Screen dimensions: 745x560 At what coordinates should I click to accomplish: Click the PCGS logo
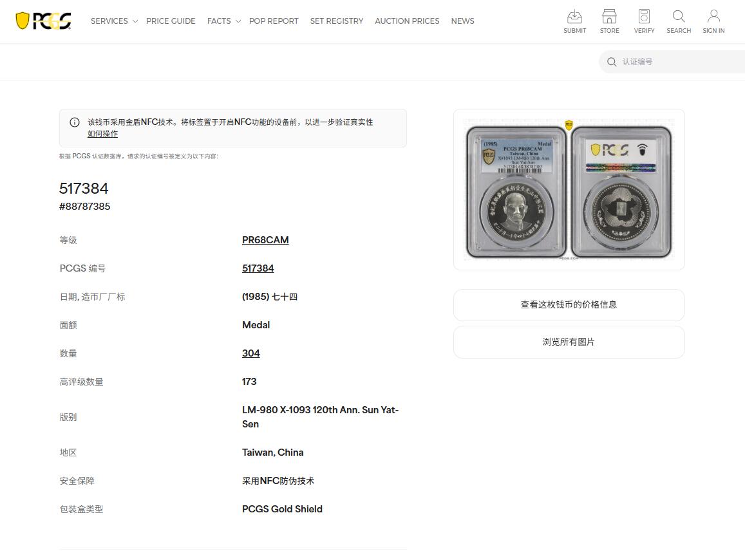click(42, 20)
